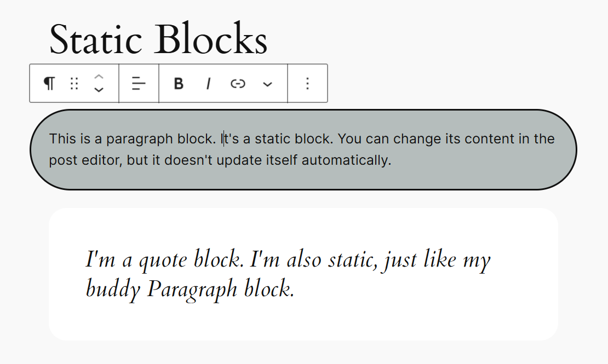Toggle italic formatting
The height and width of the screenshot is (364, 608).
coord(208,84)
